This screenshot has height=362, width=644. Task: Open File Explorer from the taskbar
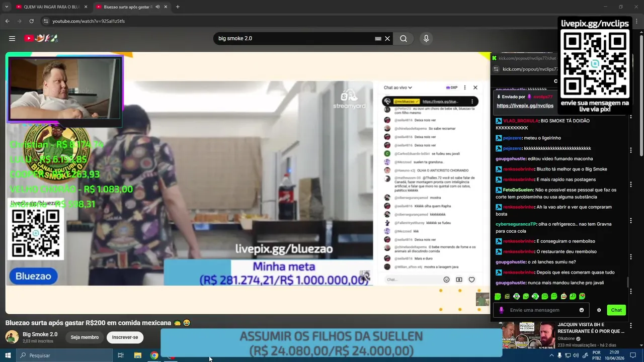coord(138,355)
